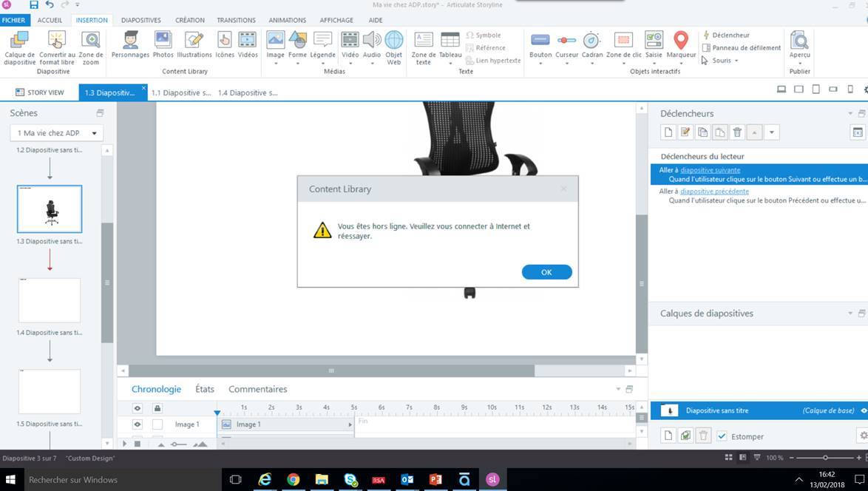
Task: Open Icônes content library
Action: click(x=225, y=44)
